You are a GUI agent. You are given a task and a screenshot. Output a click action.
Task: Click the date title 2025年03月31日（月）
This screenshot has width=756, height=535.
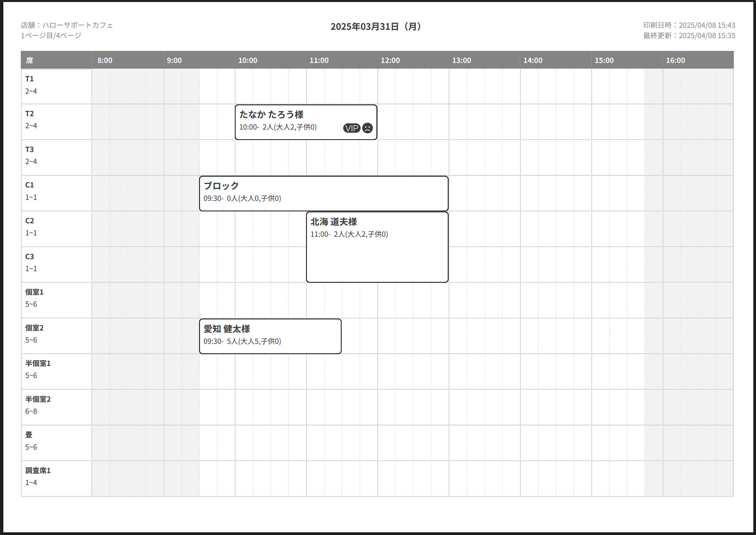tap(377, 27)
